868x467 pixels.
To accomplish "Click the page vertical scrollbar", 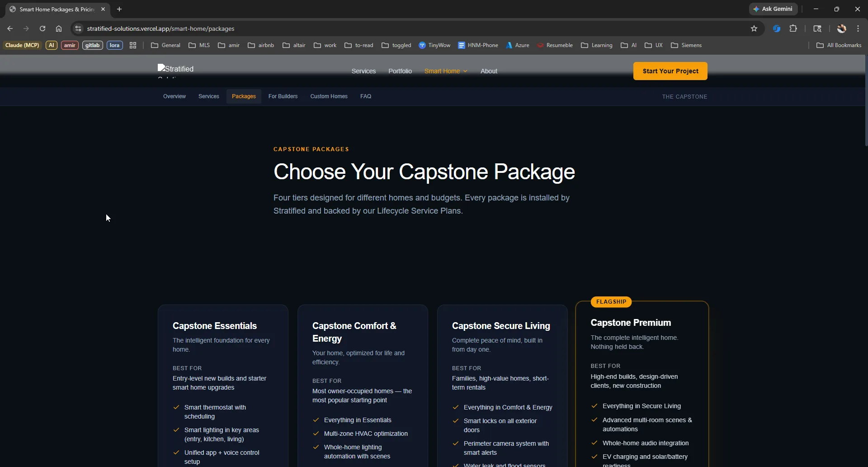I will click(866, 100).
